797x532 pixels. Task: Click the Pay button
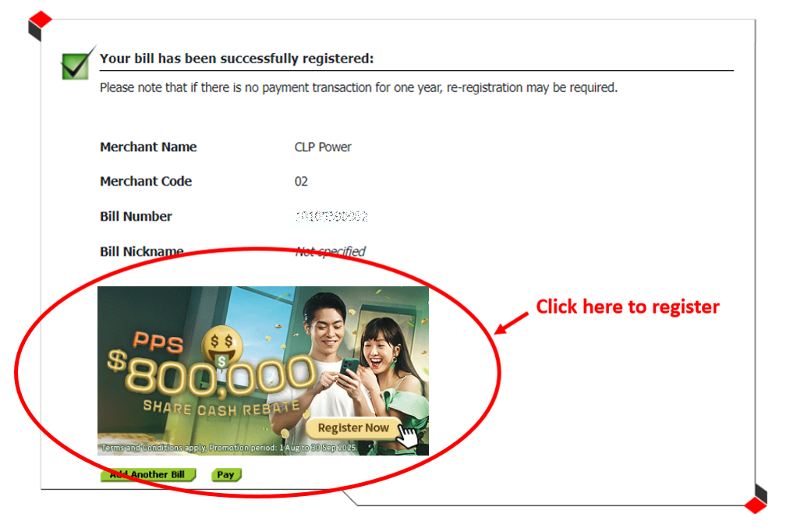tap(226, 474)
